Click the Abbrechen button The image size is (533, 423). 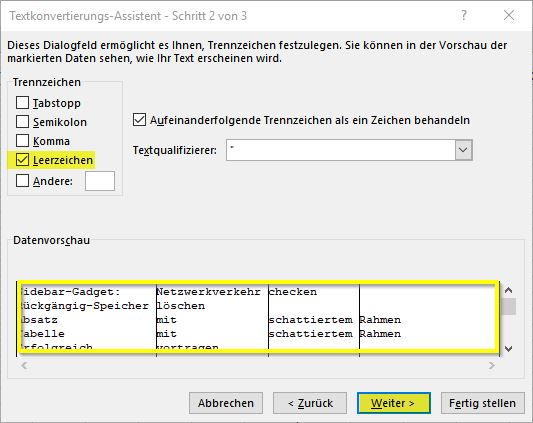point(226,403)
